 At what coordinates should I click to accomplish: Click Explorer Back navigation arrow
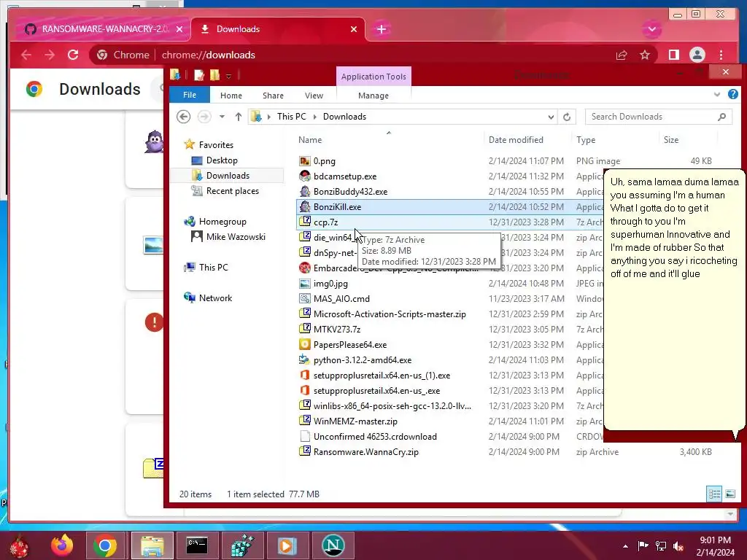click(183, 117)
